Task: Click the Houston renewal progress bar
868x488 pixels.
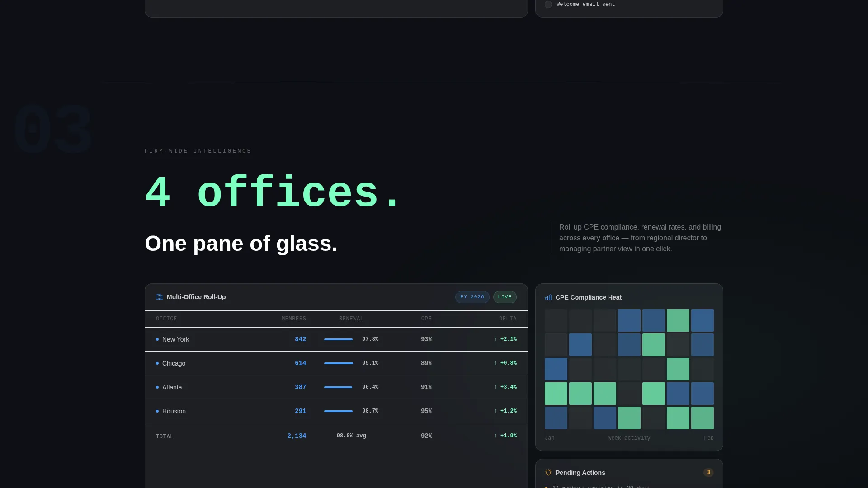Action: pyautogui.click(x=339, y=411)
